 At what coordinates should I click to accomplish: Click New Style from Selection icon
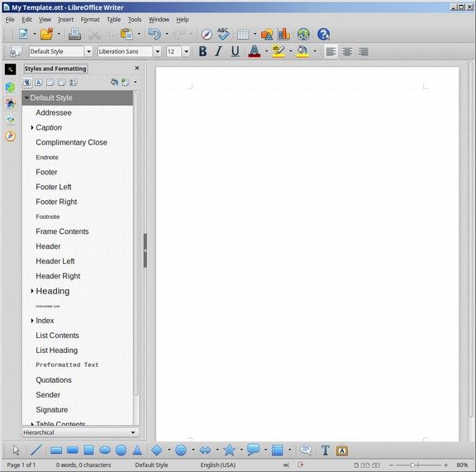[x=126, y=83]
